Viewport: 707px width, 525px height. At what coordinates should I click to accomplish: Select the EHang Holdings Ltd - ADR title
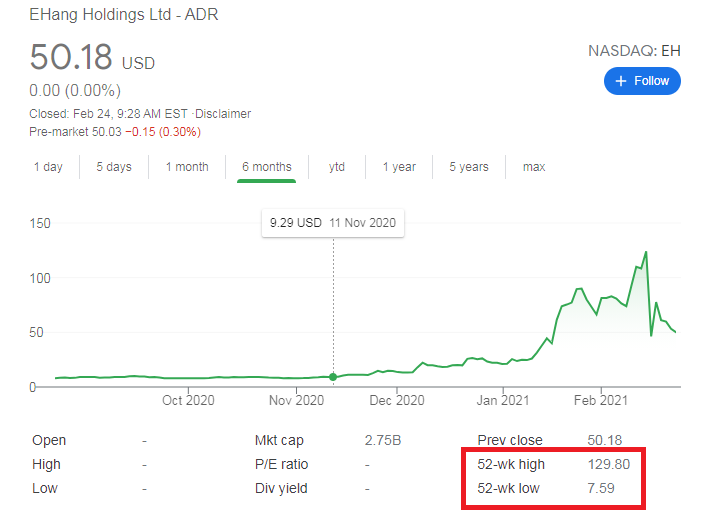pos(124,14)
